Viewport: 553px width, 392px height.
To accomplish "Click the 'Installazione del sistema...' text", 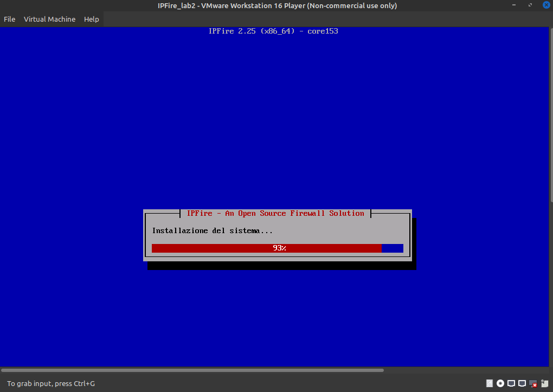I will click(213, 231).
